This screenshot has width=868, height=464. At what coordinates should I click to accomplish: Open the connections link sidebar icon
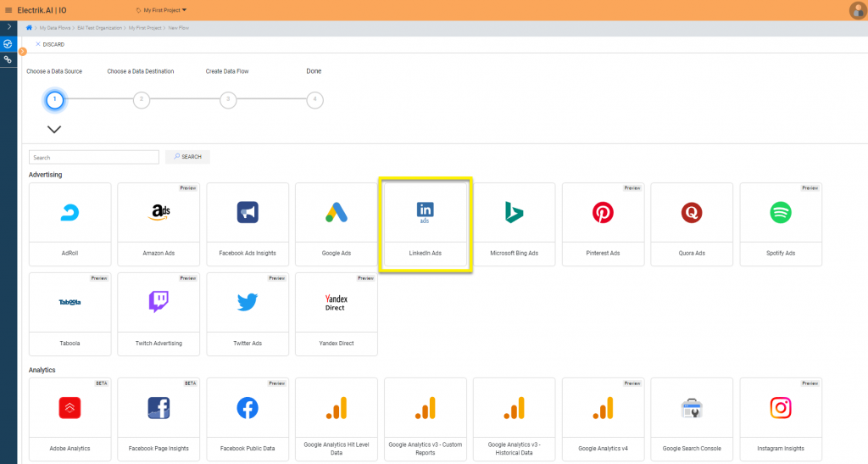(x=8, y=59)
